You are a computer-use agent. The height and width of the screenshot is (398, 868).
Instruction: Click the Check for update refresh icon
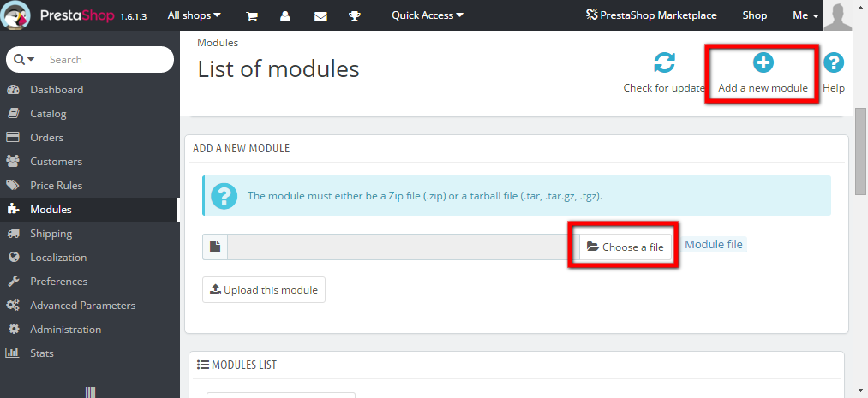(664, 63)
